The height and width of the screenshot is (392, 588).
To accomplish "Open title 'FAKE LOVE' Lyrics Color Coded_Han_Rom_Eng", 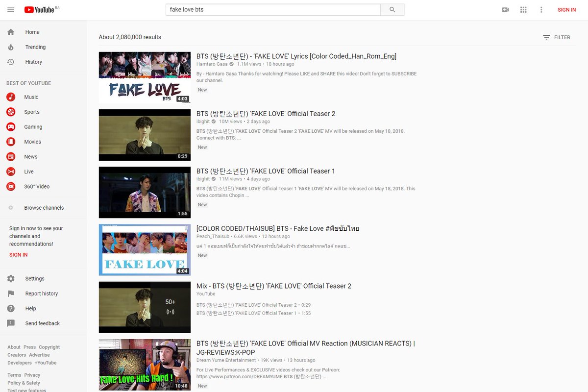I will point(296,56).
